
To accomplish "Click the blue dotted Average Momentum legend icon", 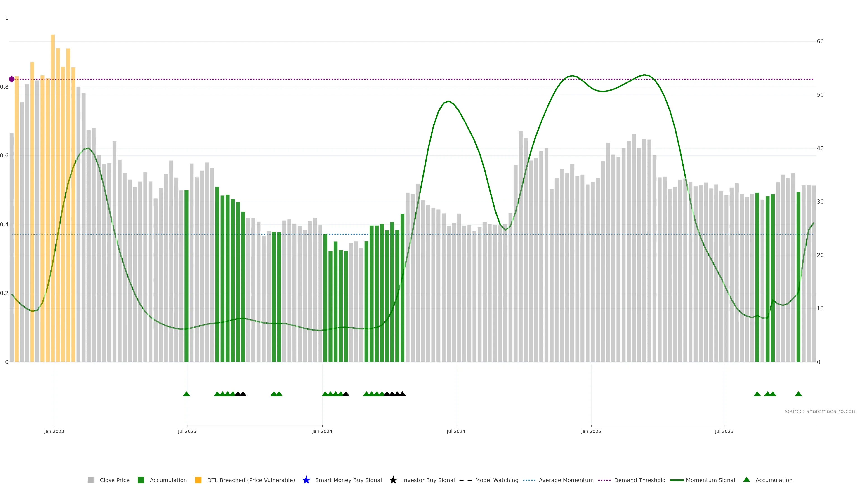I will (x=529, y=480).
